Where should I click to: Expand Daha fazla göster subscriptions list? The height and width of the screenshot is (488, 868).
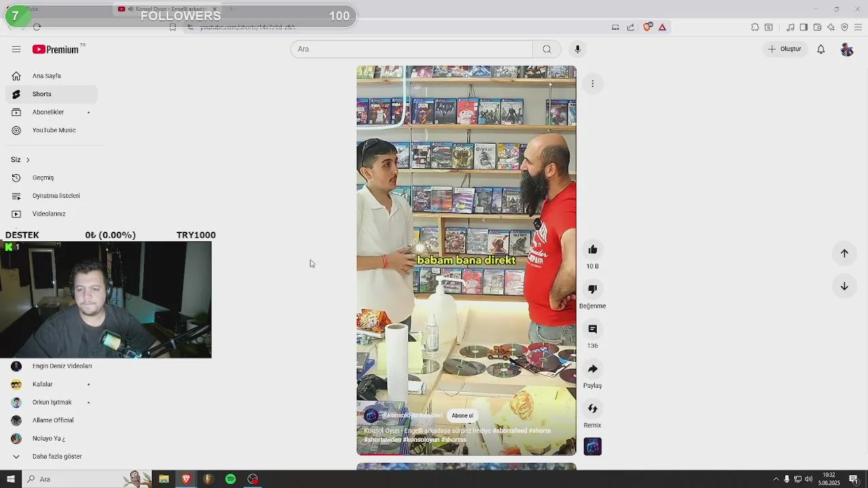(x=52, y=456)
